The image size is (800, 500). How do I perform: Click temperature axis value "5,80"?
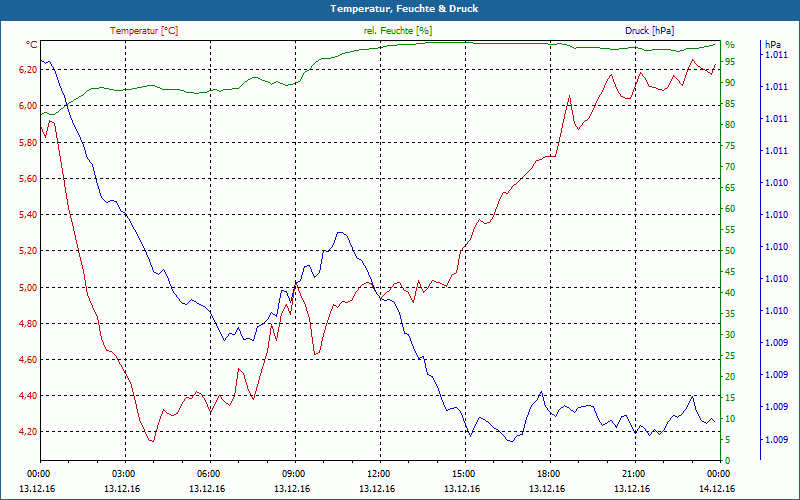click(28, 142)
